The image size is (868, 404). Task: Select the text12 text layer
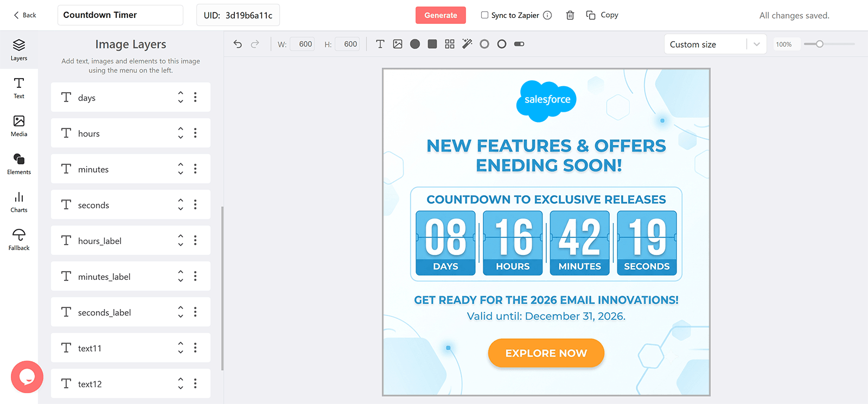tap(131, 383)
